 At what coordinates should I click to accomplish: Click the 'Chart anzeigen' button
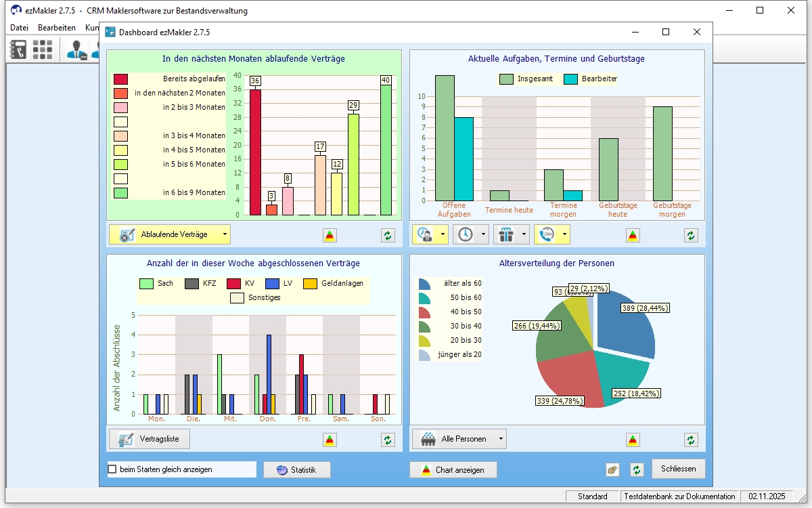tap(453, 469)
